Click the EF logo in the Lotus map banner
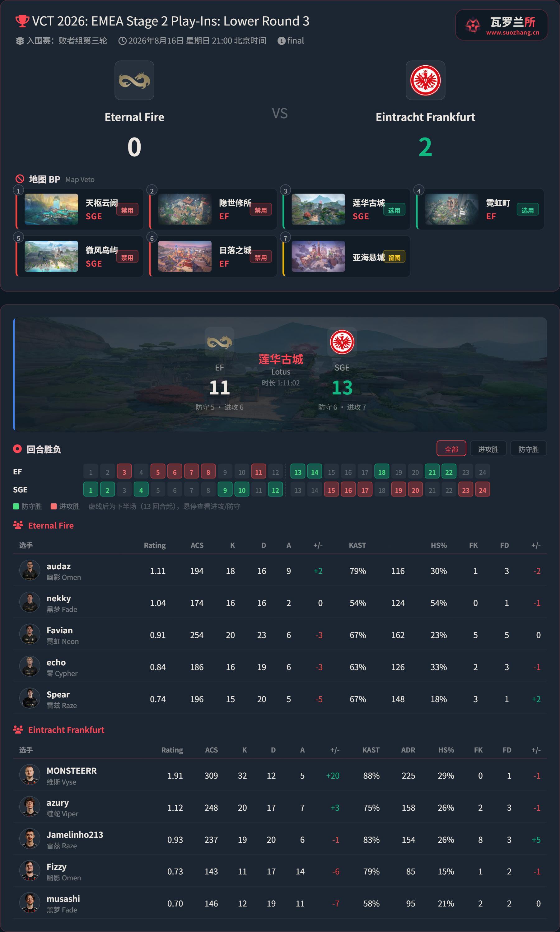Image resolution: width=560 pixels, height=932 pixels. click(219, 342)
